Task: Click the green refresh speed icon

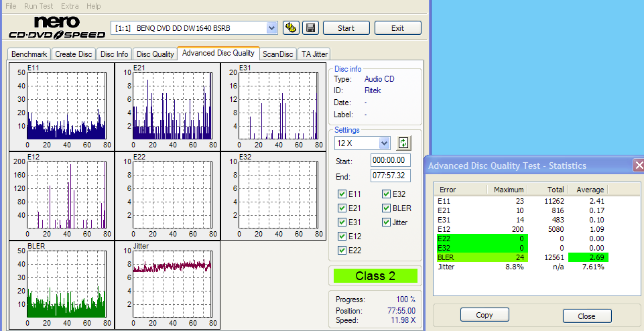Action: (x=403, y=143)
